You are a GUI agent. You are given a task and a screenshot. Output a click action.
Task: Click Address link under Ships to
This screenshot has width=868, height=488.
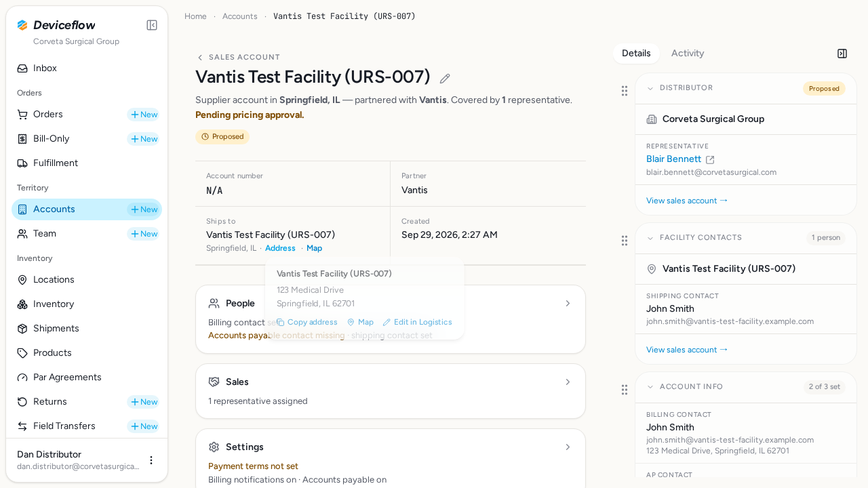pyautogui.click(x=280, y=249)
